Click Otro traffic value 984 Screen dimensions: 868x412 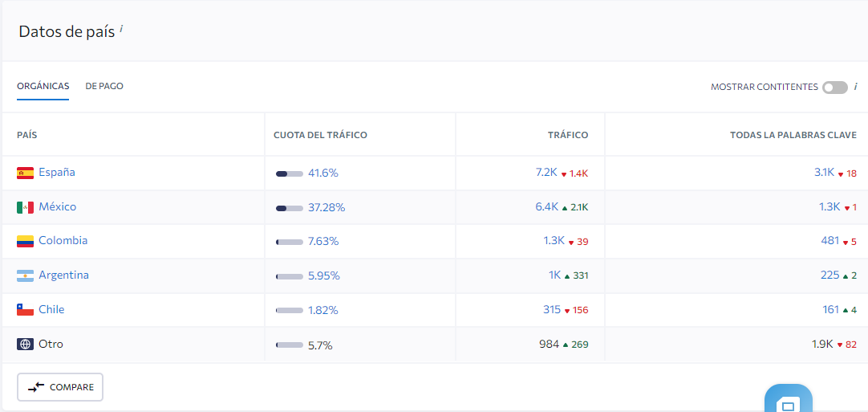tap(550, 344)
